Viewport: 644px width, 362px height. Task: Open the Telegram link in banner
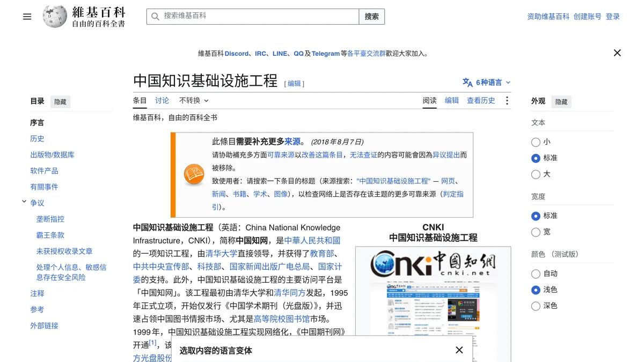click(326, 54)
